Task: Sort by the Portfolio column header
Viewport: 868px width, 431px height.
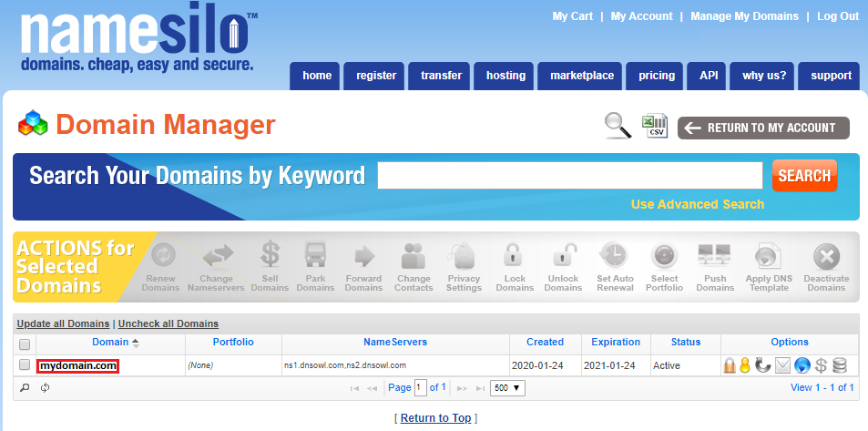Action: pyautogui.click(x=233, y=343)
